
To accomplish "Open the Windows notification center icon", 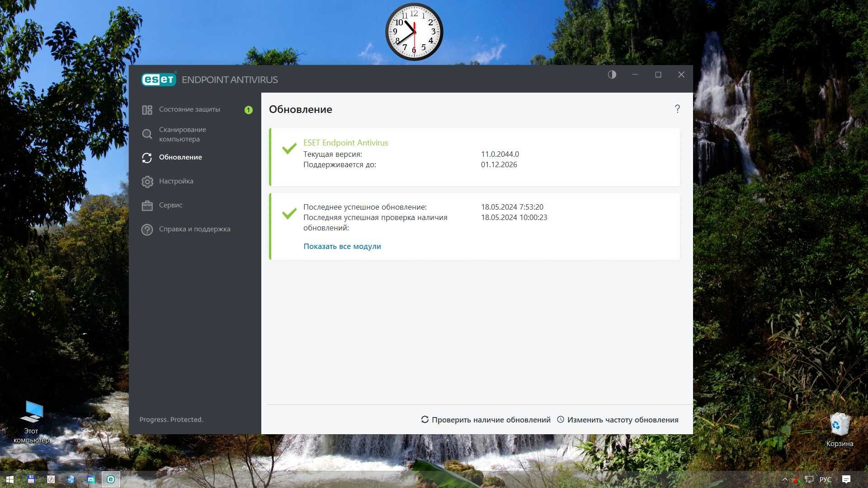I will (x=846, y=479).
